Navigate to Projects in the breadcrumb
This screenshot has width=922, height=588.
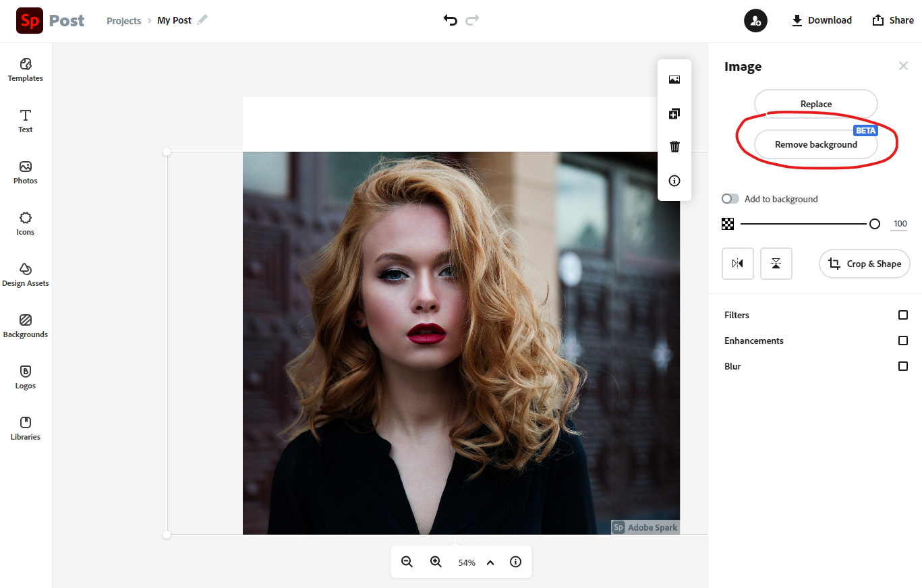pyautogui.click(x=123, y=20)
